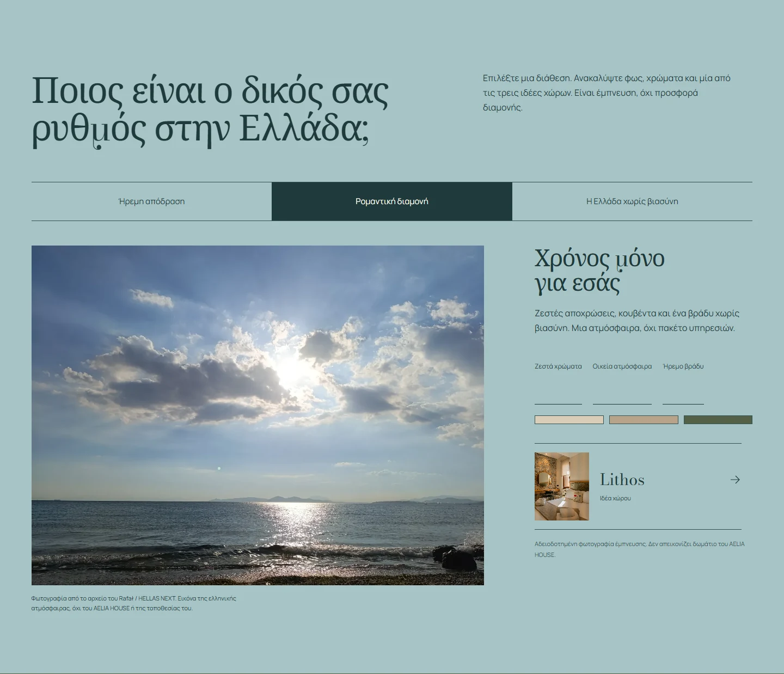Click the heading Χρόνος μόνο για εσάς
The height and width of the screenshot is (674, 784).
click(599, 271)
